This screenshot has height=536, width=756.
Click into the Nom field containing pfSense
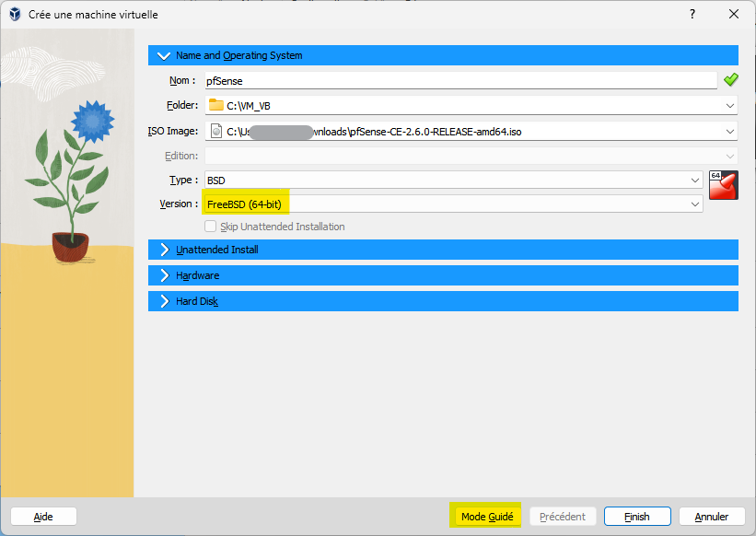tap(461, 80)
